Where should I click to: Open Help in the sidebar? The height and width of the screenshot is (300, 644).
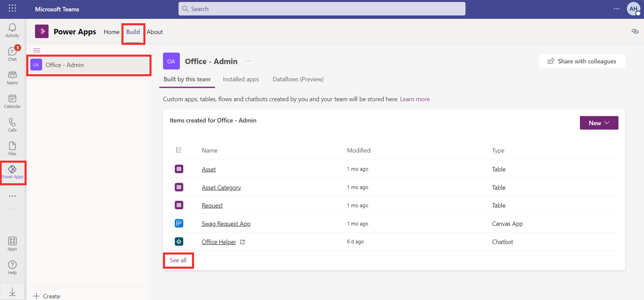[12, 268]
